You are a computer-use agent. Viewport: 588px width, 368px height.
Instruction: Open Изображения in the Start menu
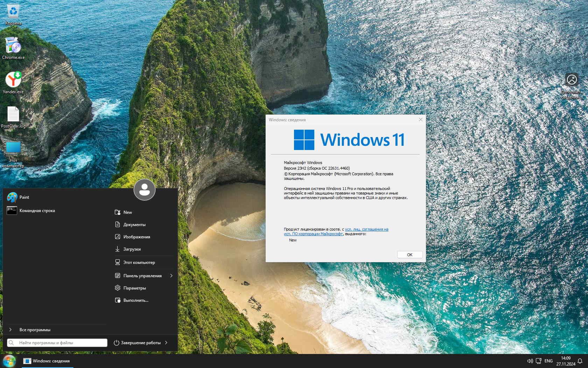[x=144, y=237]
